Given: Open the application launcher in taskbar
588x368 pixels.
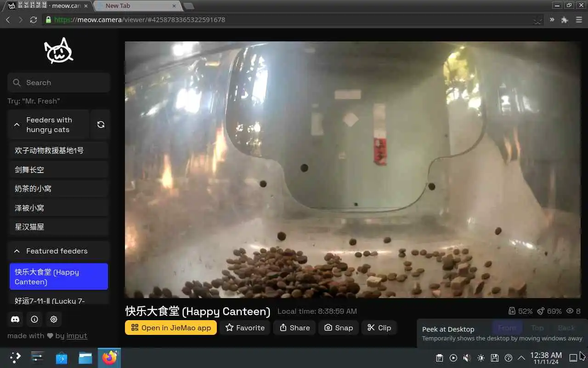Looking at the screenshot, I should point(15,358).
